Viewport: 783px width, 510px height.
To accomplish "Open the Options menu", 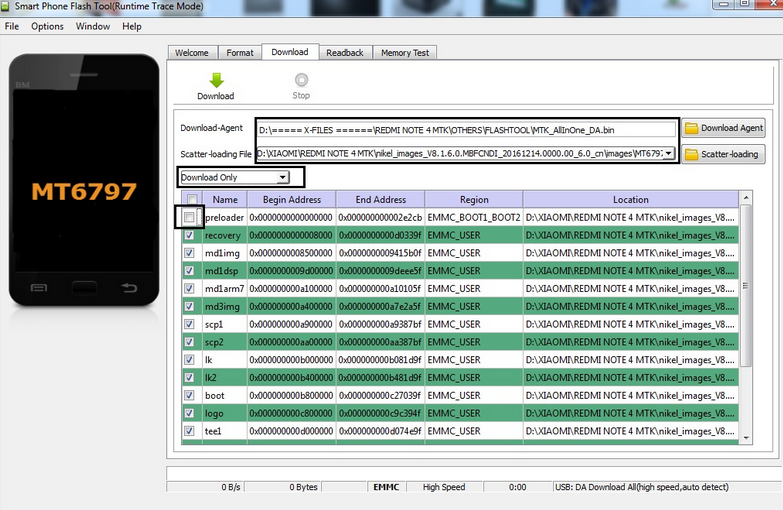I will coord(47,26).
